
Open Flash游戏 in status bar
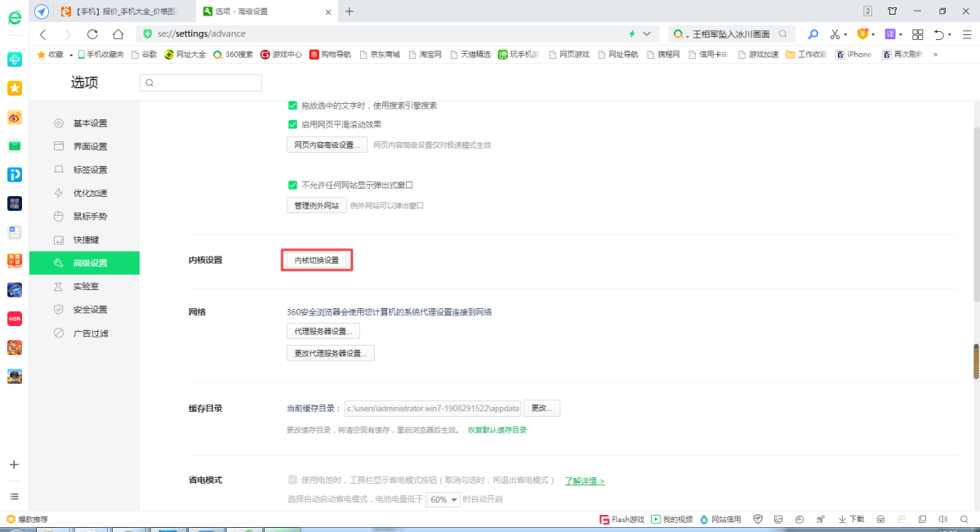coord(622,519)
